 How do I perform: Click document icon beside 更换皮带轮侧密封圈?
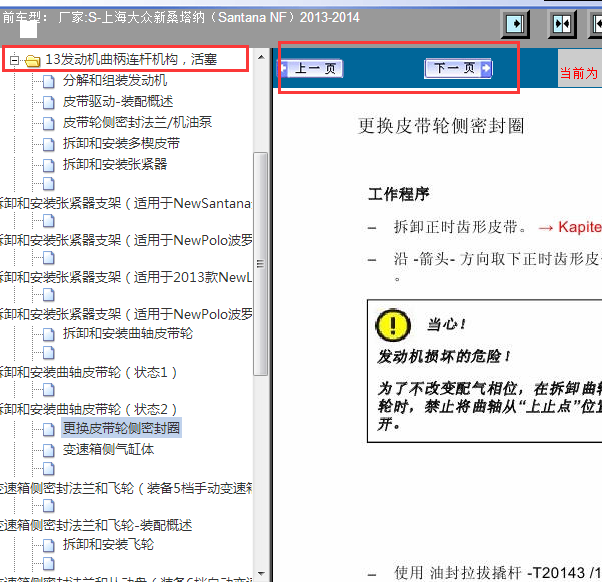[49, 429]
